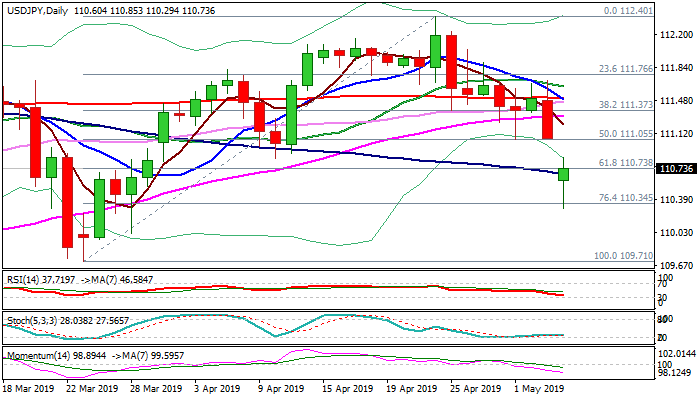
Task: Click the USDJPY,Daily chart title
Action: (x=38, y=7)
